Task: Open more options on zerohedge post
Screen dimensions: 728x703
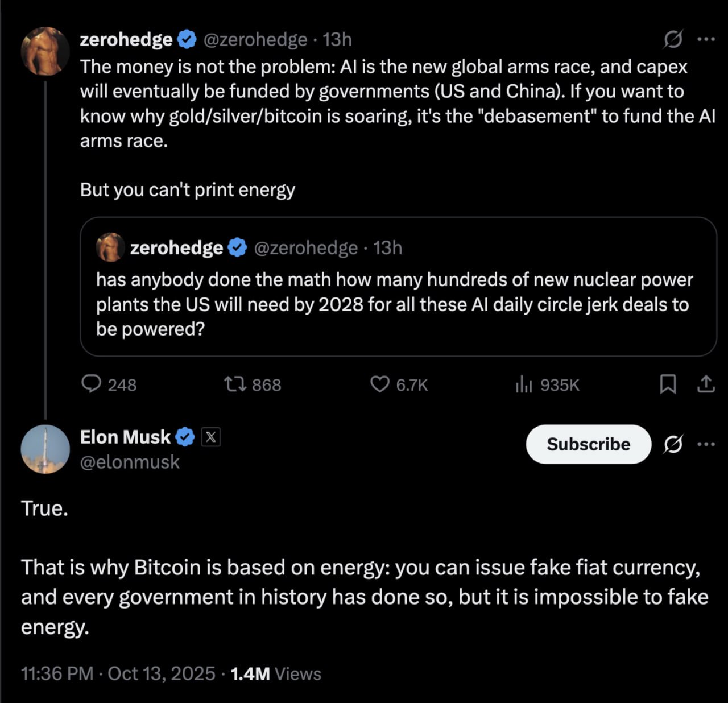Action: [706, 39]
